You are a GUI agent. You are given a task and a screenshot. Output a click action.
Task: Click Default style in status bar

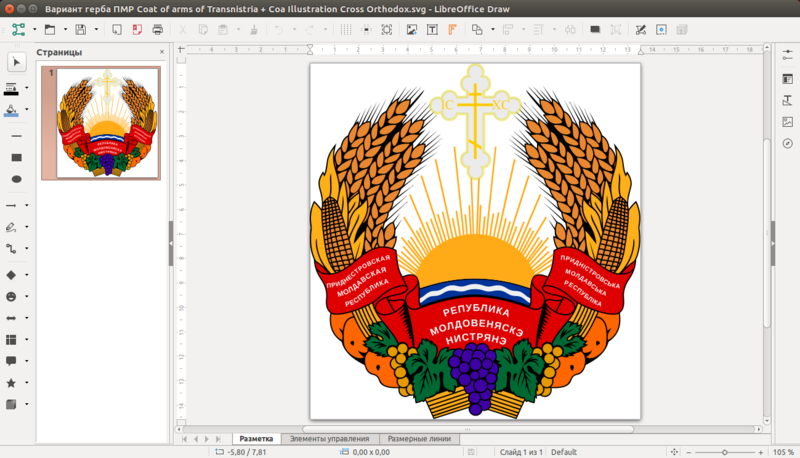coord(564,452)
